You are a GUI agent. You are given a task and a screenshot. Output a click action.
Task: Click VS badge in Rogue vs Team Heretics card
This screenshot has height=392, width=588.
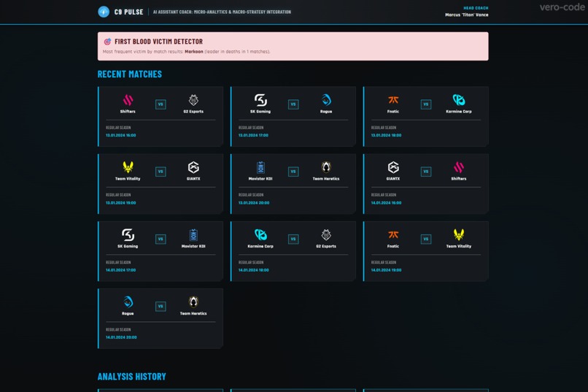point(160,306)
